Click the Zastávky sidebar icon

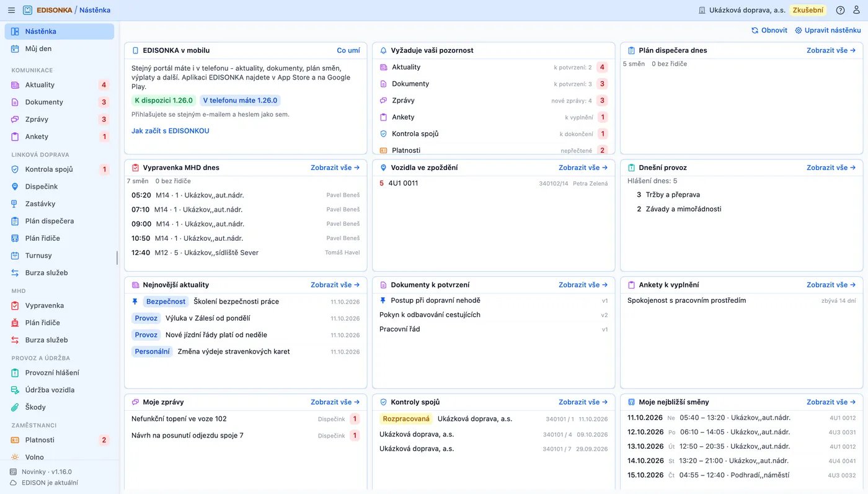(15, 204)
